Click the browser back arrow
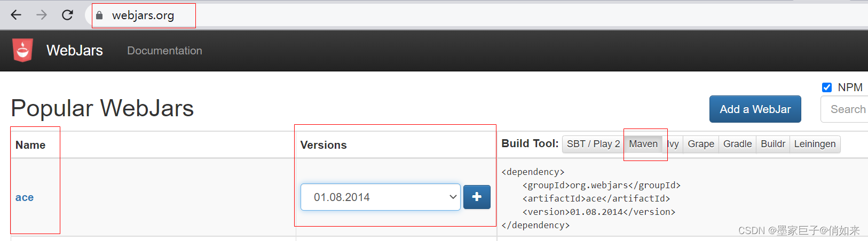The image size is (868, 241). (16, 15)
